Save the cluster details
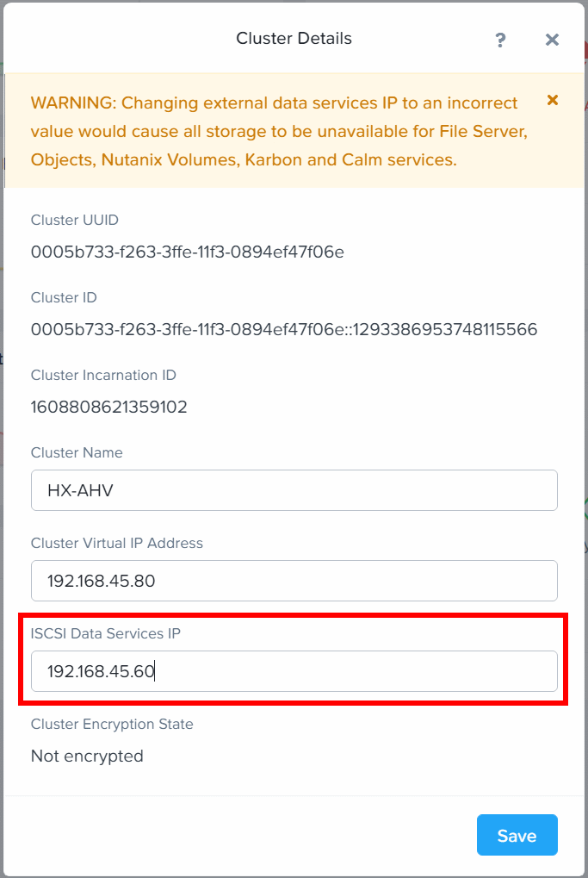 tap(517, 835)
